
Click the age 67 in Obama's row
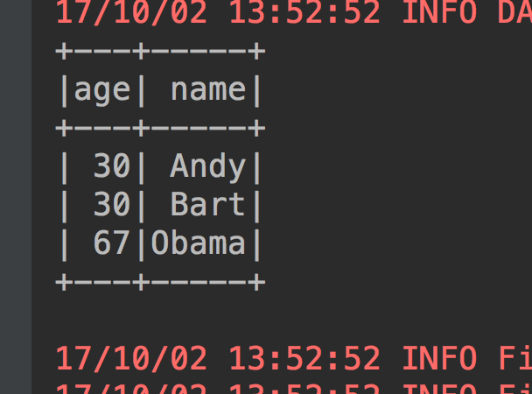[x=112, y=243]
